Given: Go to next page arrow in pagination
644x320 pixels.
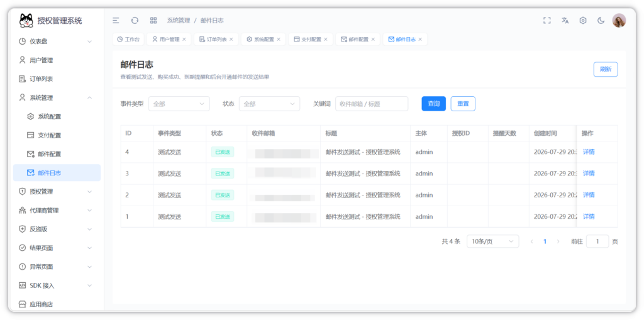Looking at the screenshot, I should pyautogui.click(x=558, y=241).
